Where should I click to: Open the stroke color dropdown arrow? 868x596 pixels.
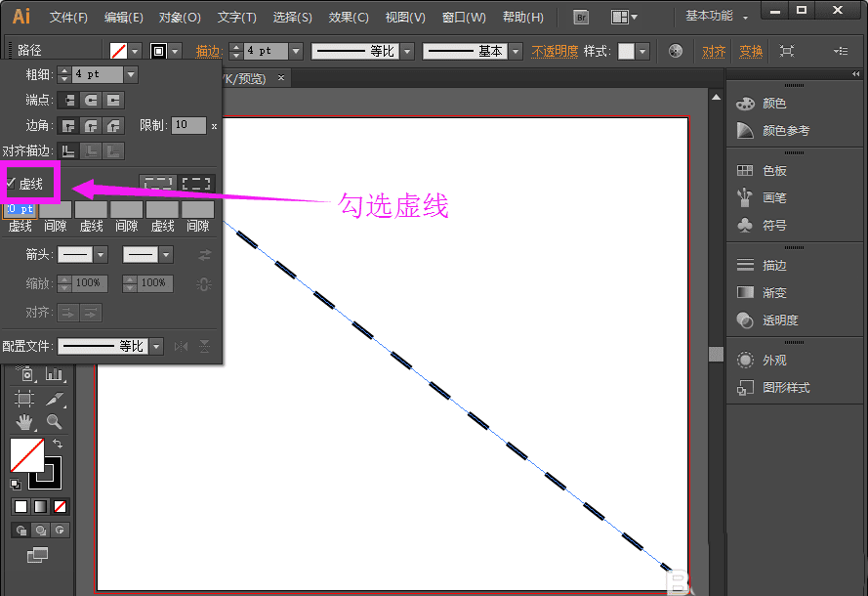[175, 51]
